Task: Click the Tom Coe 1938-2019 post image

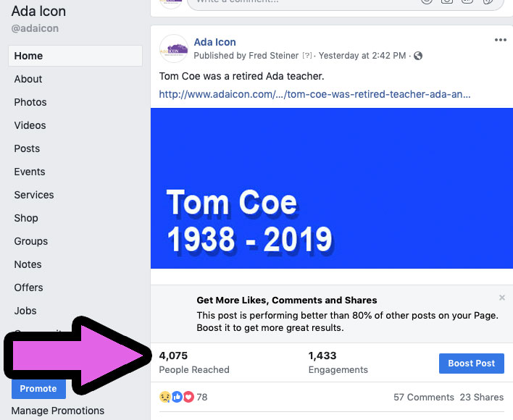Action: (x=332, y=188)
